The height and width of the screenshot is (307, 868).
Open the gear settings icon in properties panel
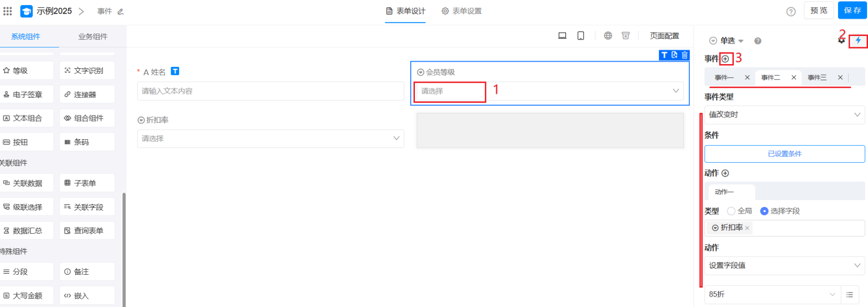point(841,41)
